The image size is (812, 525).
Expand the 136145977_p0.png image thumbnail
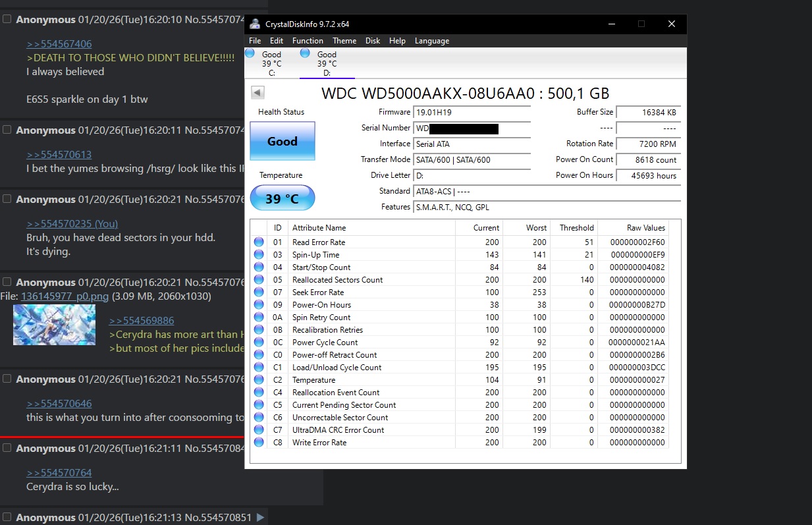[x=54, y=325]
